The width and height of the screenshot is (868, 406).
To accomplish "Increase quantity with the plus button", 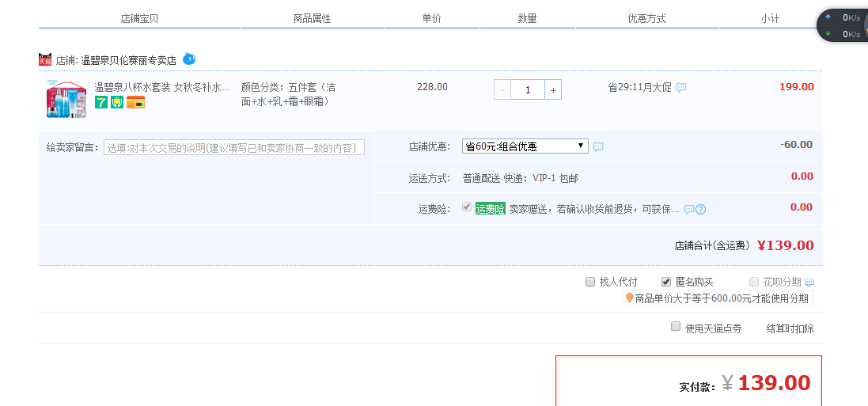I will click(x=553, y=90).
